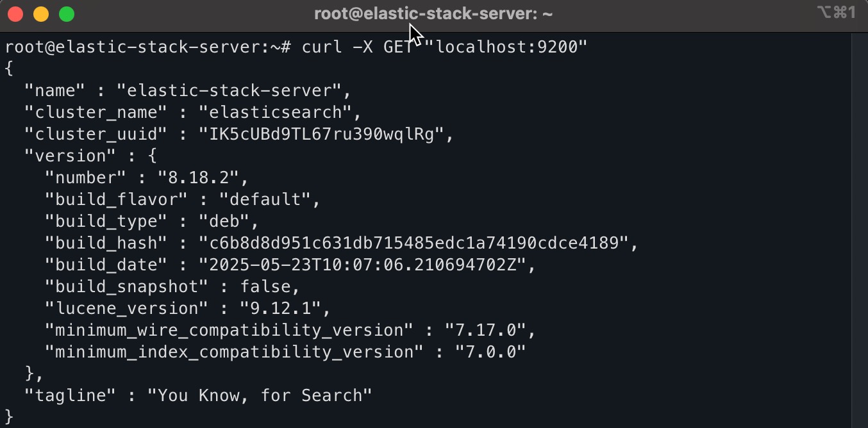
Task: Click the localhost:9200 URL text
Action: click(506, 46)
